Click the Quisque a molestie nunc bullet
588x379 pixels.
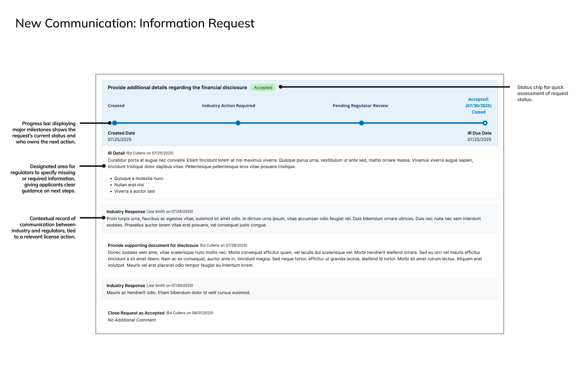coord(139,179)
